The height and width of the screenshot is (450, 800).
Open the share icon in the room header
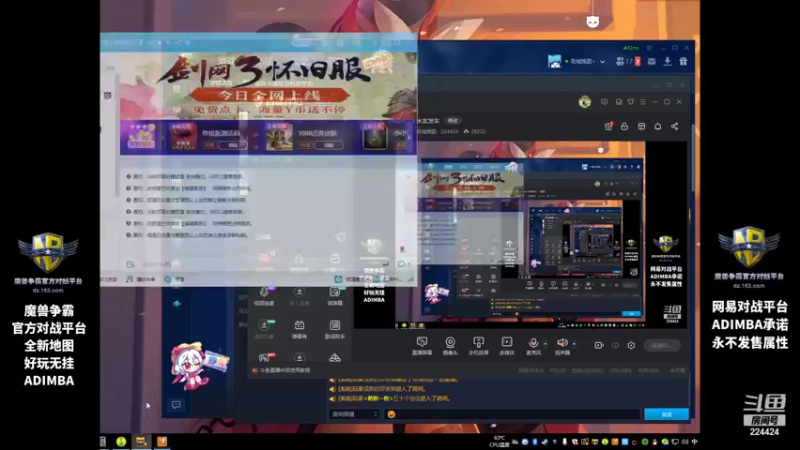(674, 127)
